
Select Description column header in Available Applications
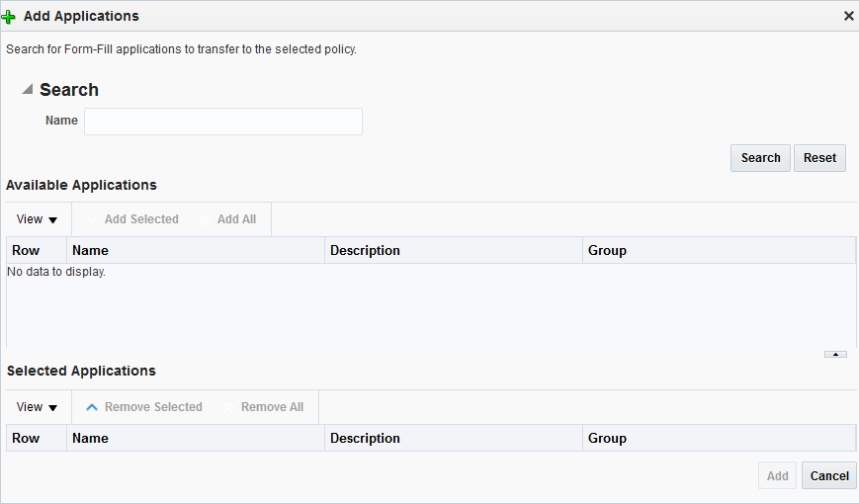tap(454, 250)
